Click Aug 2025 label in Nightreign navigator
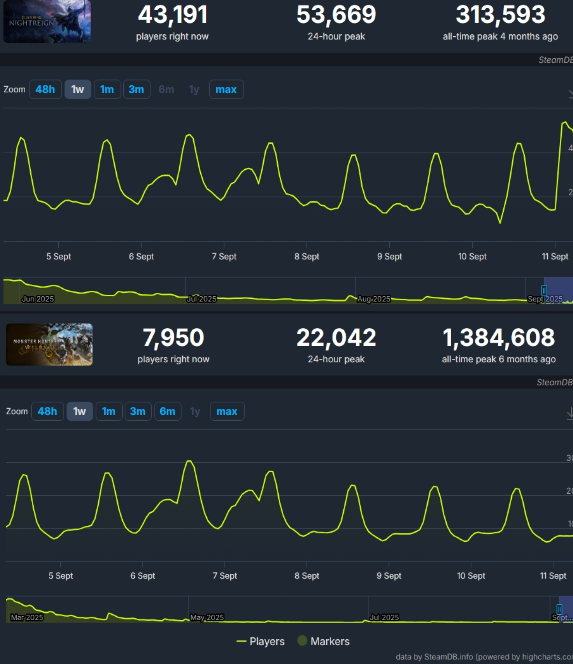The image size is (573, 664). (x=374, y=299)
